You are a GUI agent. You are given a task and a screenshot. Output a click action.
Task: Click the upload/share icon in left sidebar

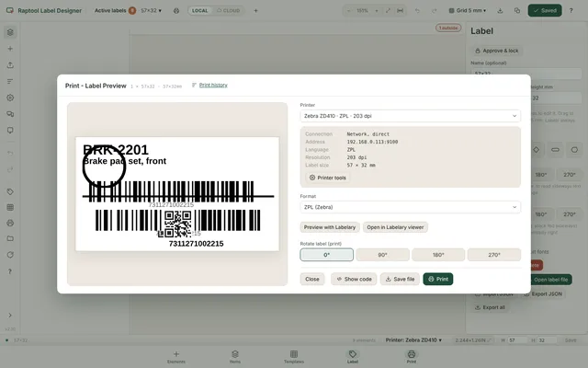[10, 65]
